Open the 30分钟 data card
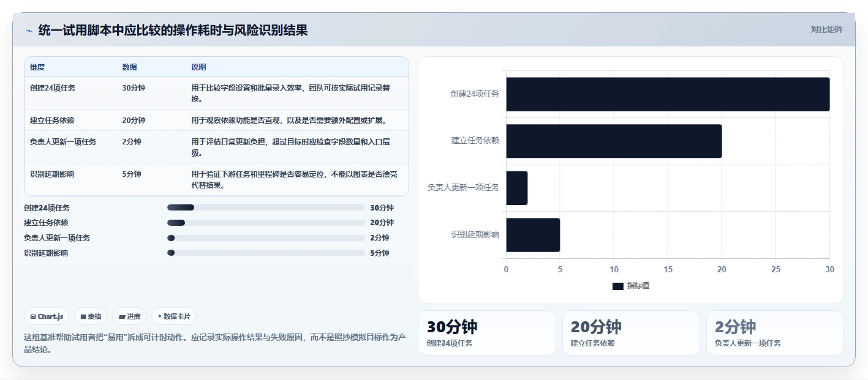 tap(487, 333)
